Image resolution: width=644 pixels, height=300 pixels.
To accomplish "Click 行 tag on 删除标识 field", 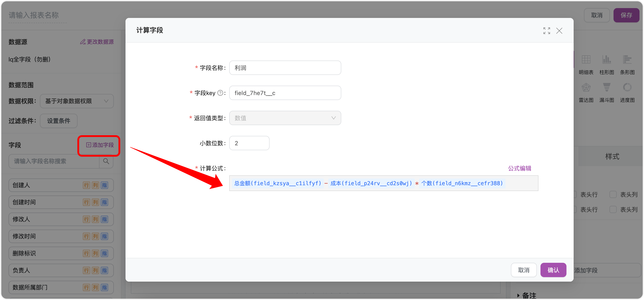I will pos(86,253).
